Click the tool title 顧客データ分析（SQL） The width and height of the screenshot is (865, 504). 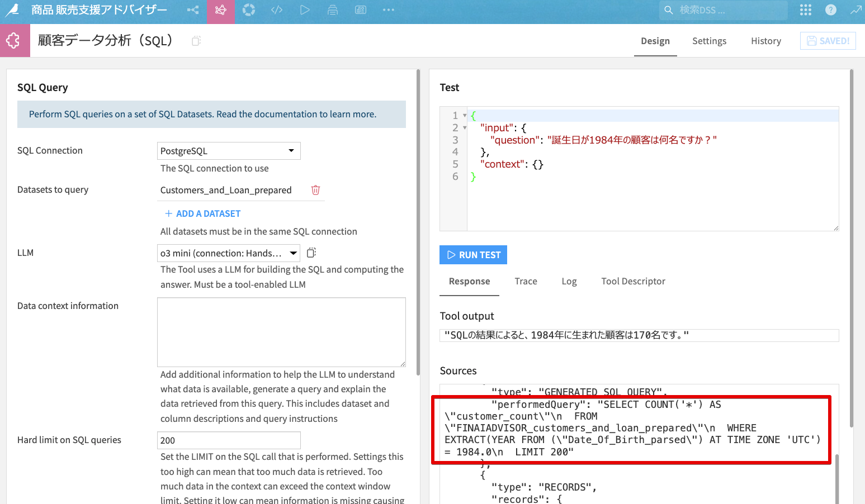click(105, 41)
